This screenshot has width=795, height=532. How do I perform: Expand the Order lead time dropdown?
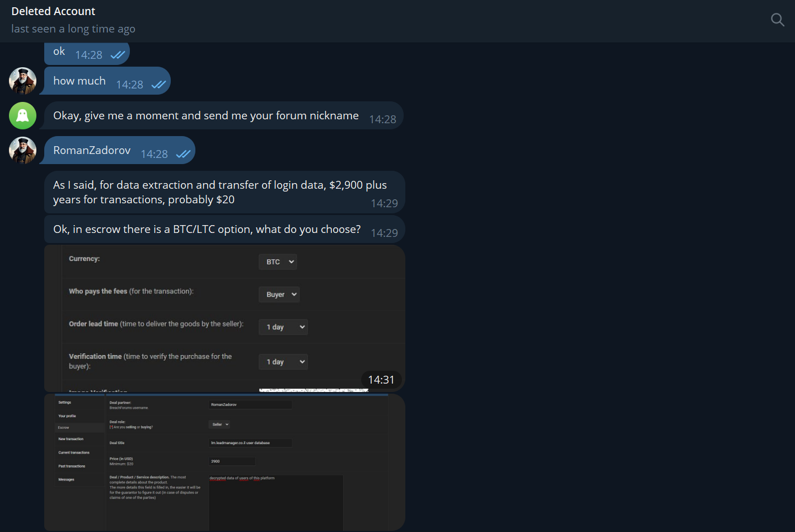coord(283,327)
